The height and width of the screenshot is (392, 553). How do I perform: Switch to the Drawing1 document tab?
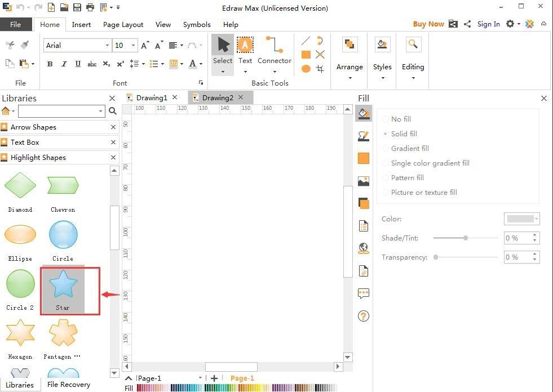[152, 98]
